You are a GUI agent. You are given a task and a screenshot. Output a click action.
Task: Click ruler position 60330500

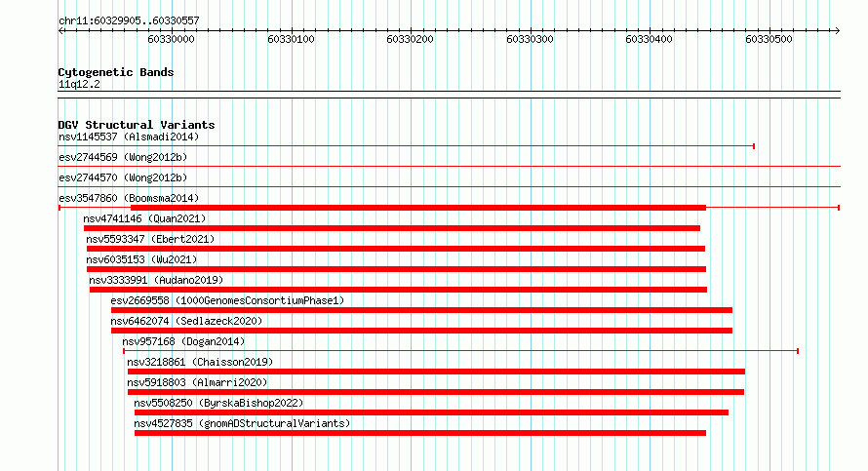click(769, 39)
